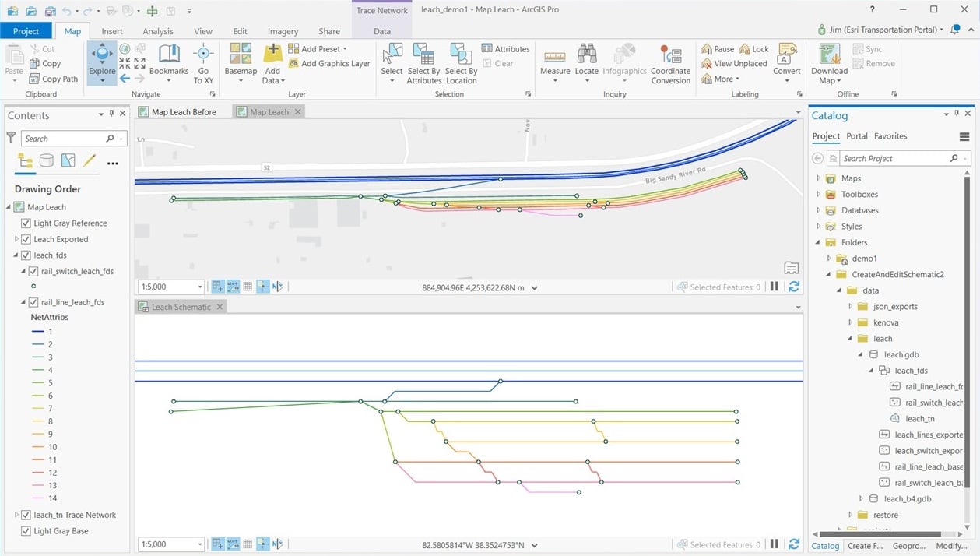Viewport: 980px width, 556px height.
Task: Click the Add Data icon
Action: (x=272, y=54)
